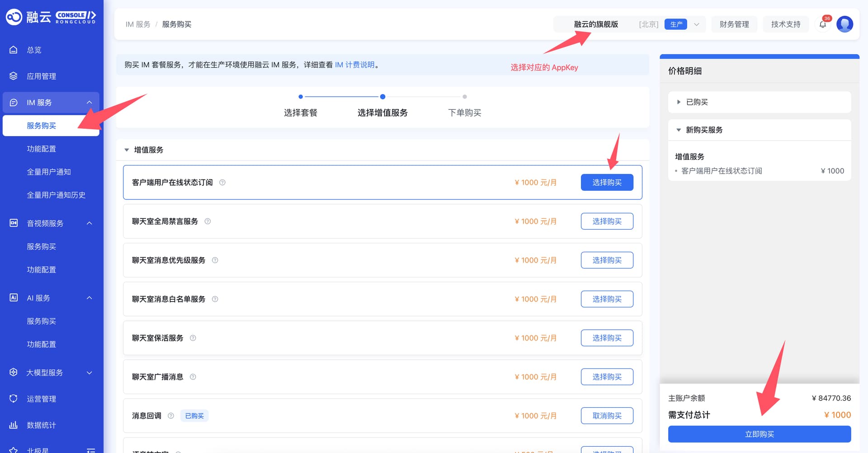Toggle 取消购买 for 消息回调
The width and height of the screenshot is (868, 453).
[x=607, y=416]
